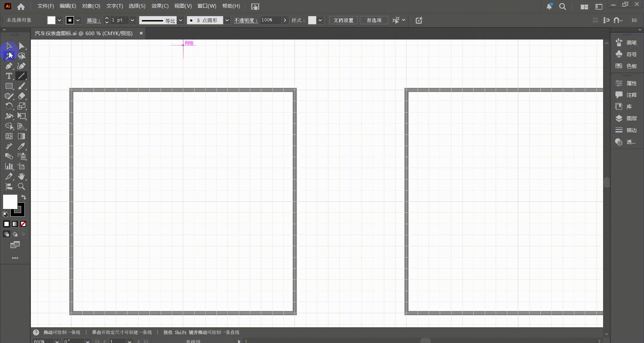Click the Illustrator Home icon
Screen dimensions: 644x343
(21, 6)
